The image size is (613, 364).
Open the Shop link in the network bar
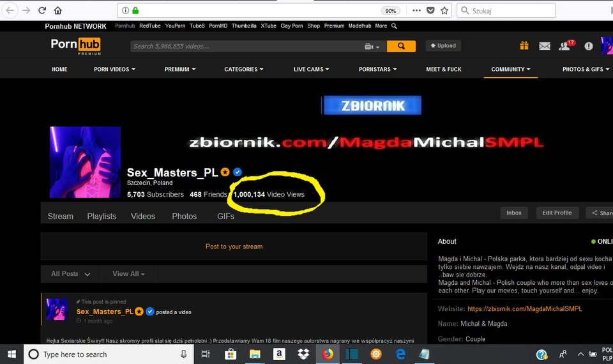(314, 26)
